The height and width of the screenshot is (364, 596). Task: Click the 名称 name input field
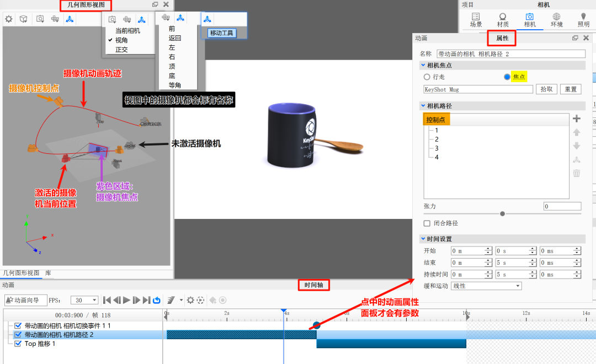[x=511, y=54]
